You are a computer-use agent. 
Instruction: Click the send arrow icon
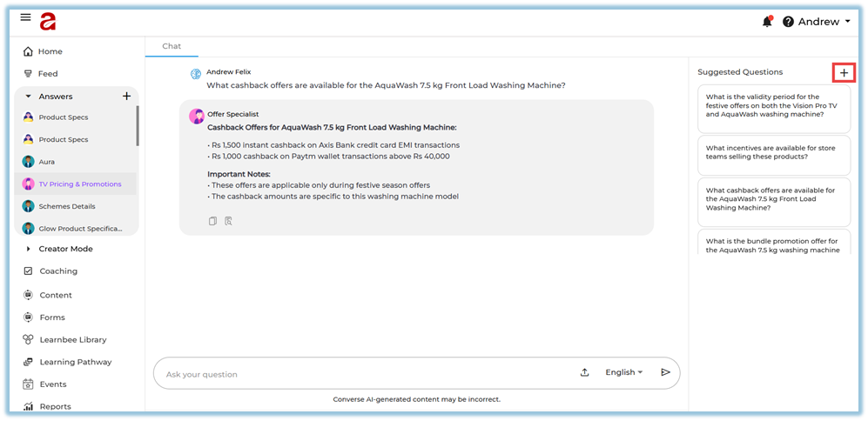[665, 372]
